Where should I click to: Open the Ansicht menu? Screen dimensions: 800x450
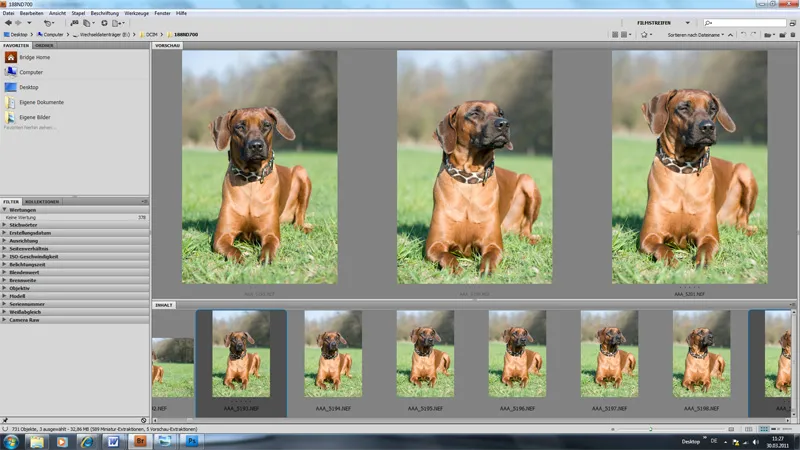coord(58,13)
